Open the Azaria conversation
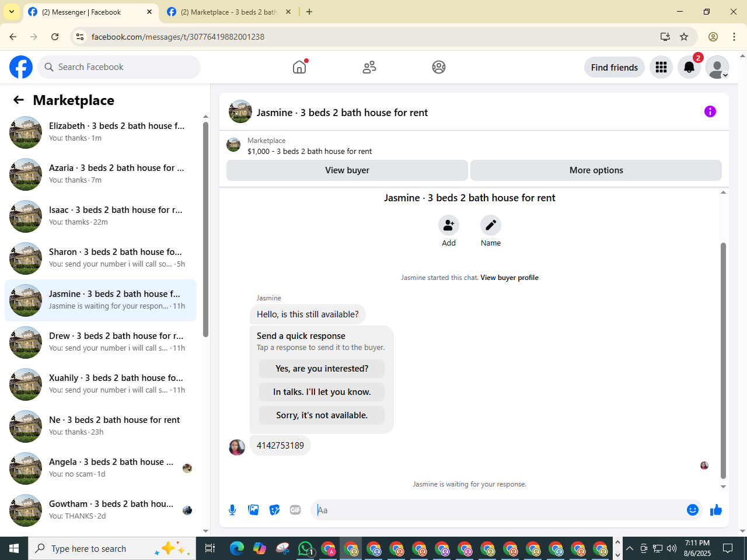Screen dimensions: 747x560 click(100, 174)
